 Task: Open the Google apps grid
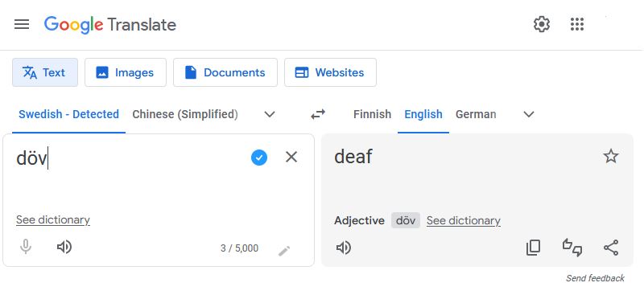(577, 24)
